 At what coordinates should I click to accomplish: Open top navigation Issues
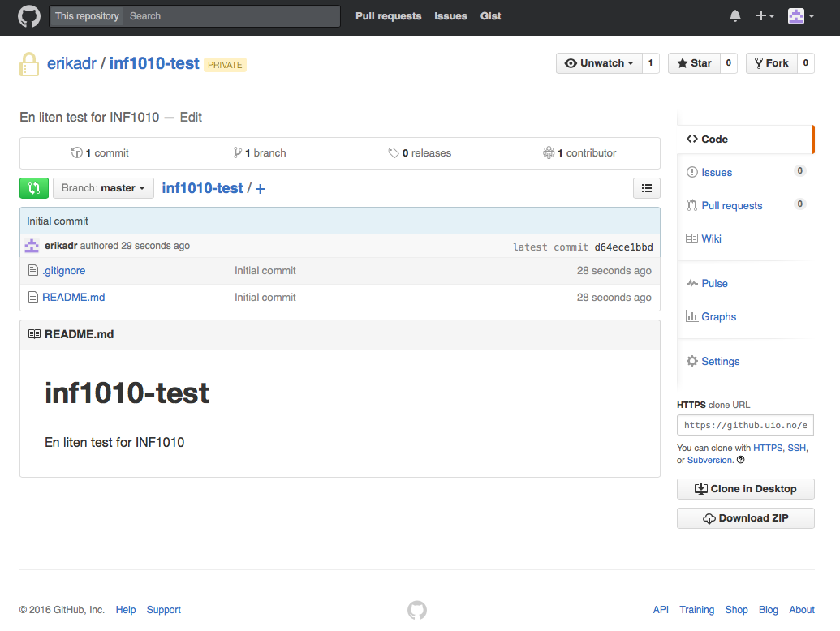(450, 16)
